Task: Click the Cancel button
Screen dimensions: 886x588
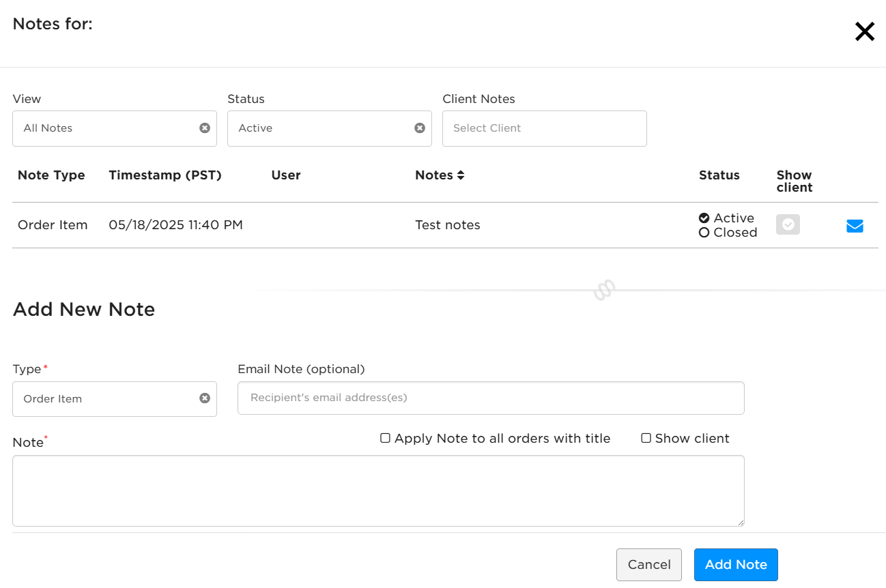Action: point(649,565)
